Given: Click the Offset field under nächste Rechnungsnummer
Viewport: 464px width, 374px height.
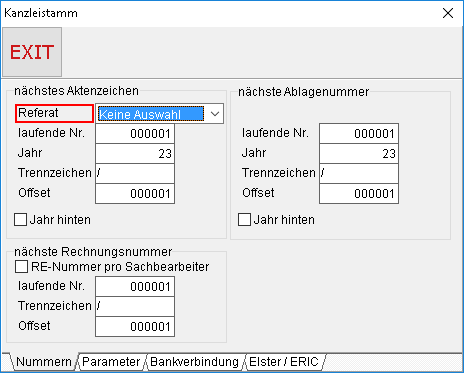Looking at the screenshot, I should tap(135, 327).
